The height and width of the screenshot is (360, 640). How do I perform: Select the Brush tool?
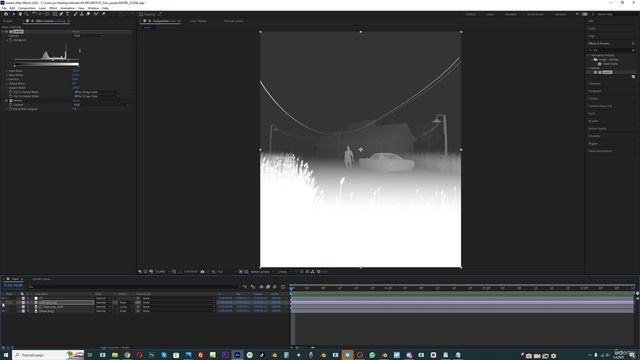coord(76,14)
